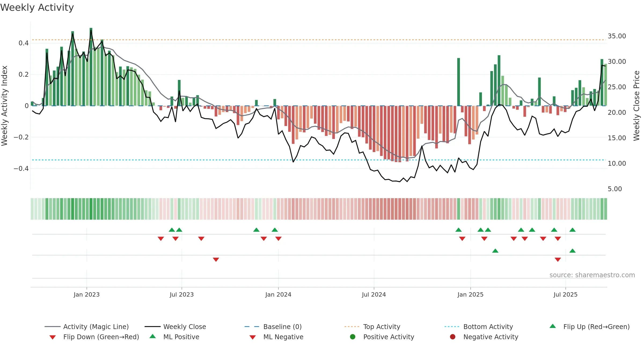Click the lone ML Negative triangle in autumn 2023
The width and height of the screenshot is (644, 362).
coord(216,260)
